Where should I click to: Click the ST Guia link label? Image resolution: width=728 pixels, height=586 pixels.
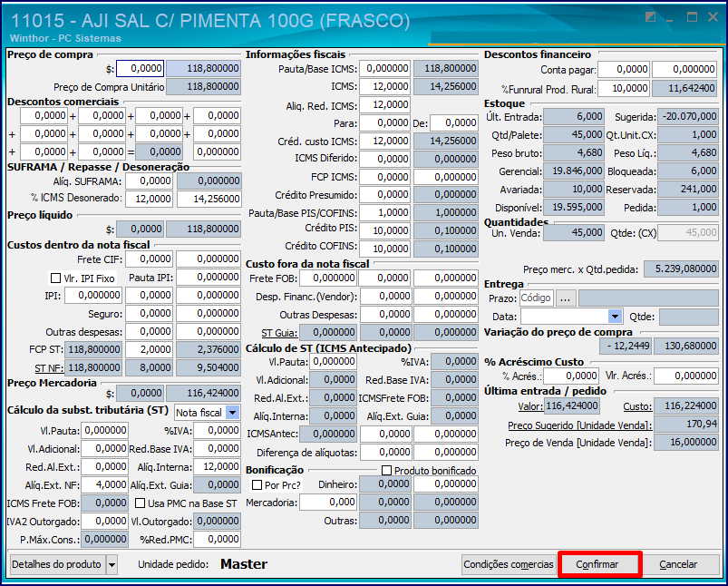pos(279,333)
